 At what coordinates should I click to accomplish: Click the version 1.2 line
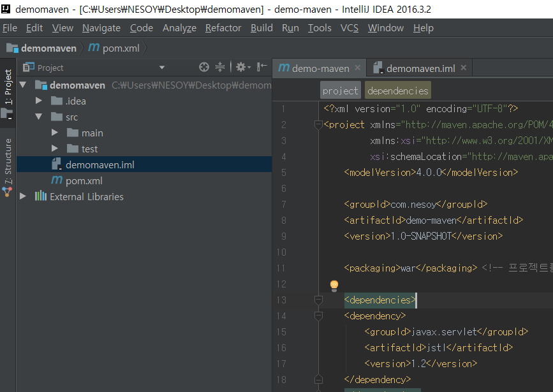coord(421,363)
